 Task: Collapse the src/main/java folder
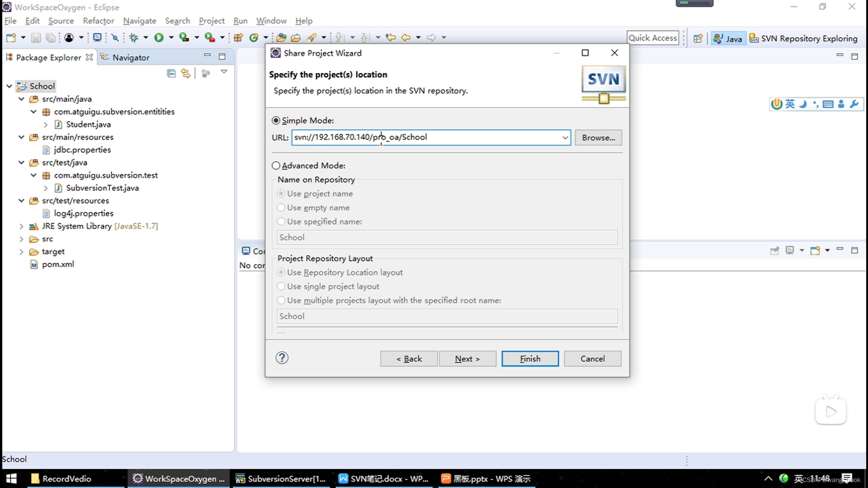[x=21, y=99]
